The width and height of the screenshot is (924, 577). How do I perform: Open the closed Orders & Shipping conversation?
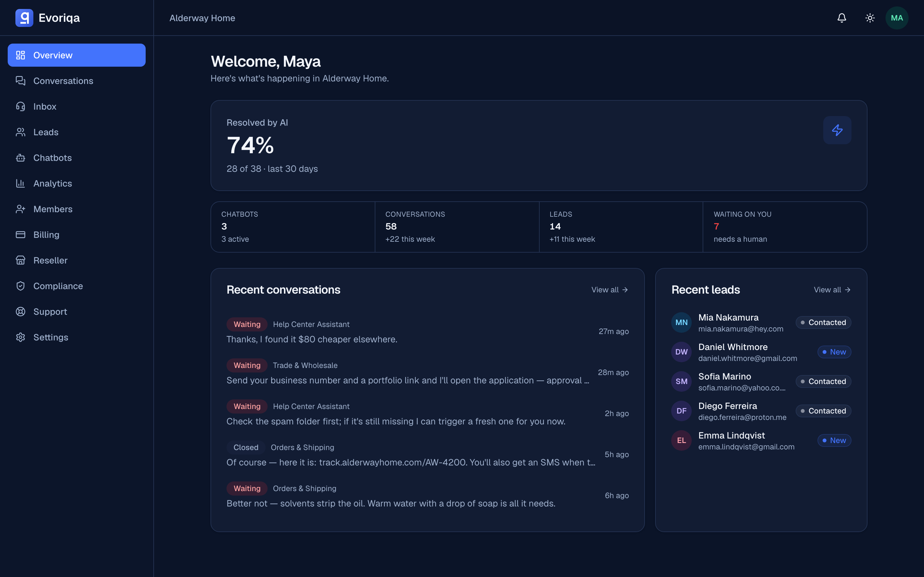(x=427, y=455)
